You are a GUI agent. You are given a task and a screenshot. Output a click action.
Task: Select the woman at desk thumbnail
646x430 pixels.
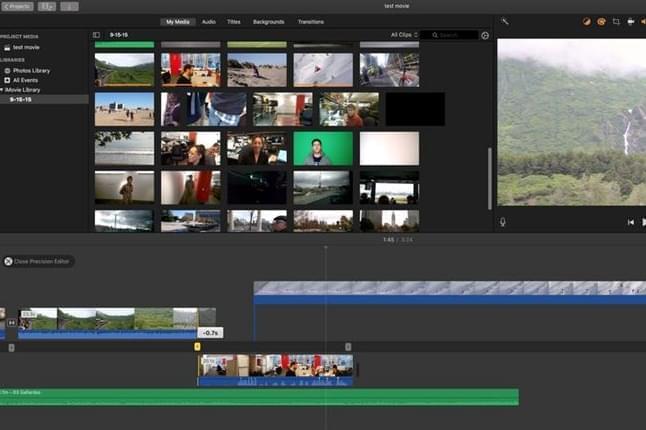pos(257,148)
